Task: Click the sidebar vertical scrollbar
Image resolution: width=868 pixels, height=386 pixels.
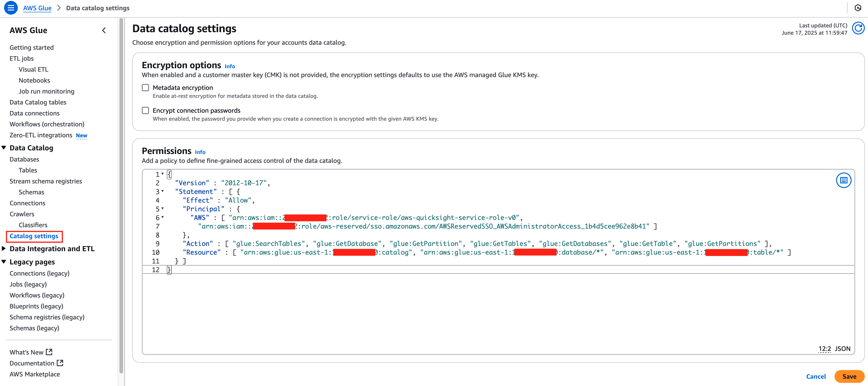Action: click(x=121, y=196)
